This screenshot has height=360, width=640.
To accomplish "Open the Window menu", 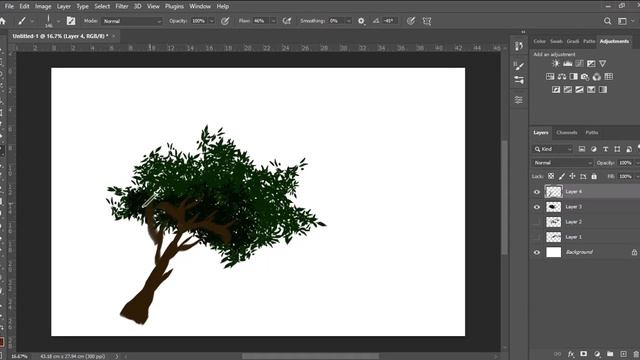I will pyautogui.click(x=200, y=6).
